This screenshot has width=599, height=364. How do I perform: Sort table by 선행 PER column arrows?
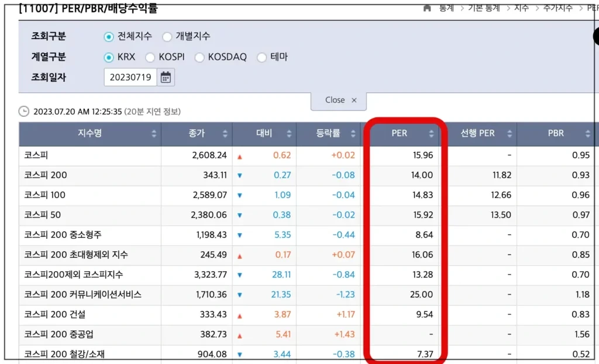(510, 134)
